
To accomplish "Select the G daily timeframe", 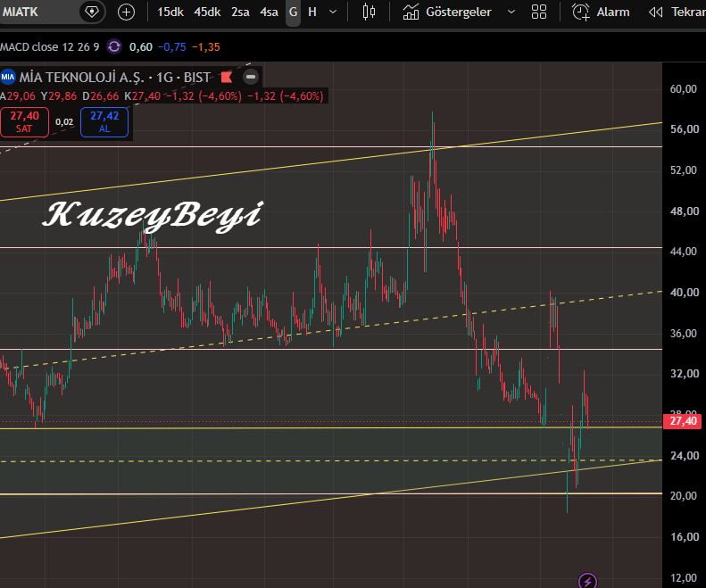I will (x=293, y=12).
